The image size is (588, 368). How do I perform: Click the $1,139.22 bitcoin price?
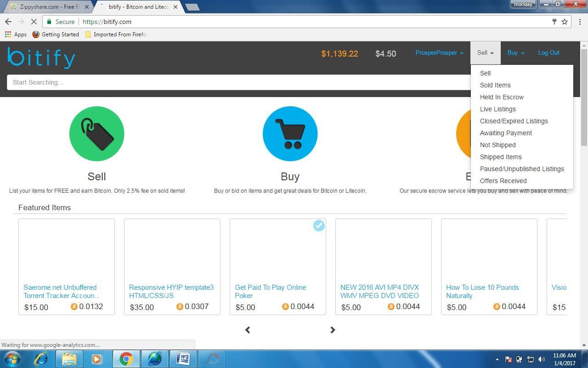[x=339, y=54]
